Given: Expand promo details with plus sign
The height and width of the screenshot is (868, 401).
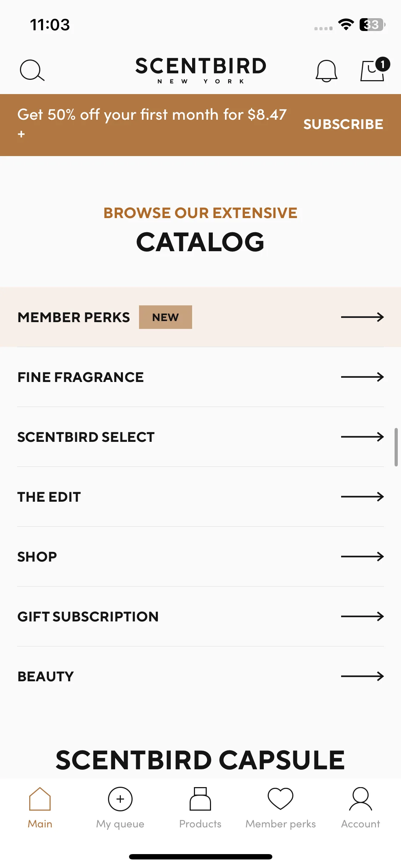Looking at the screenshot, I should coord(21,134).
